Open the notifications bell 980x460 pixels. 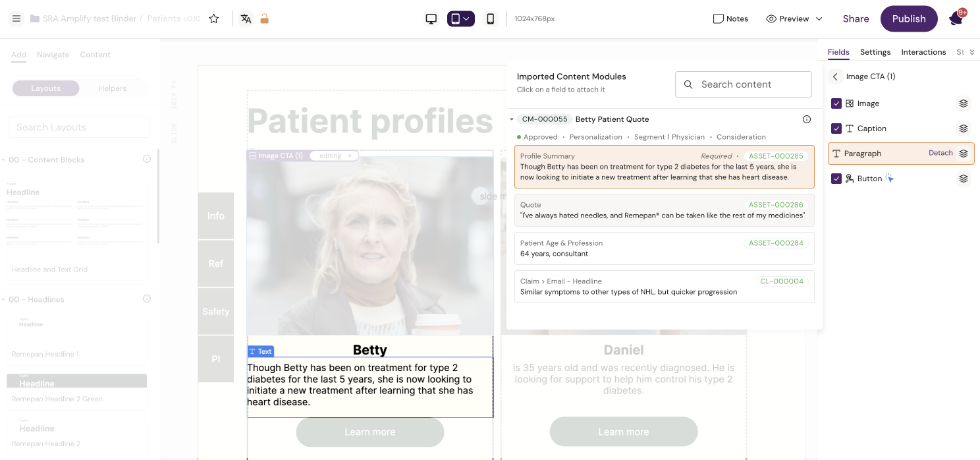coord(956,18)
